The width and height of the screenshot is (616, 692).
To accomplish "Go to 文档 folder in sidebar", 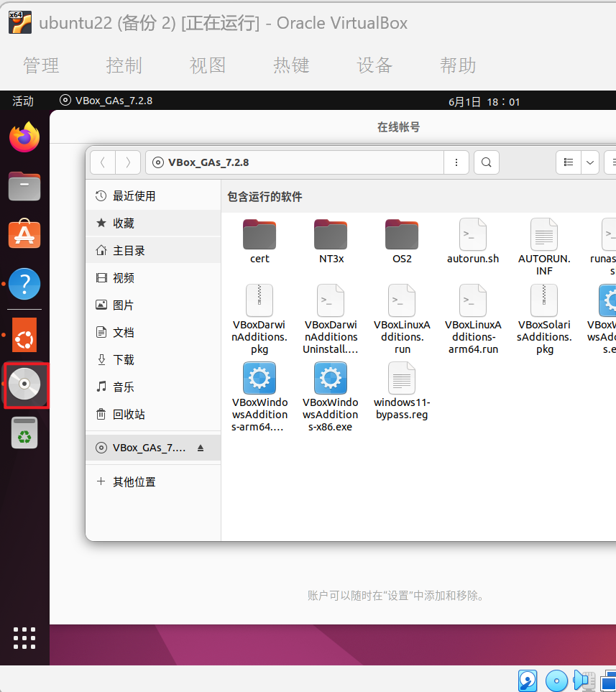I will pos(153,332).
